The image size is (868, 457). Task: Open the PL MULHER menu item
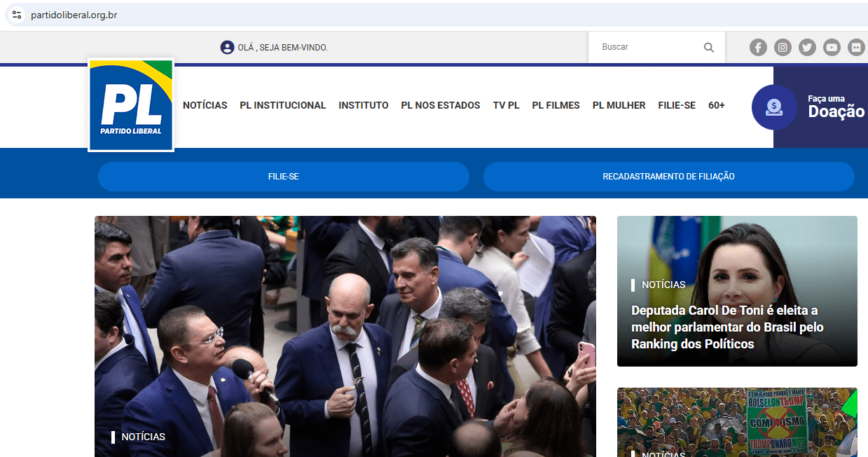tap(619, 105)
